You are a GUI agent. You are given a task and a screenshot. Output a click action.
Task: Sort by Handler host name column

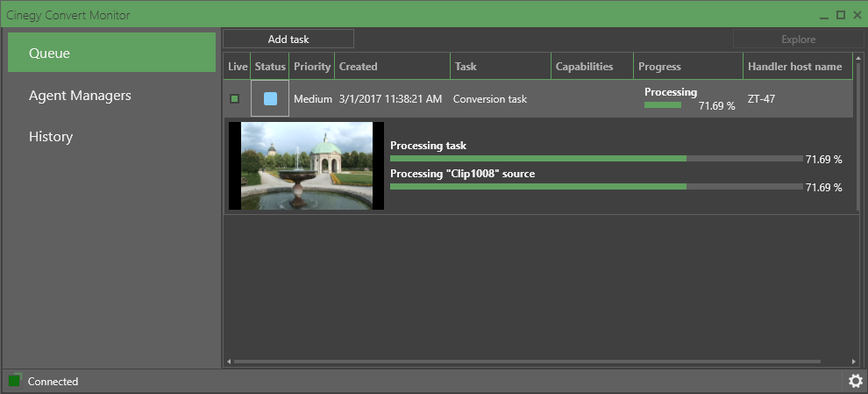[798, 67]
